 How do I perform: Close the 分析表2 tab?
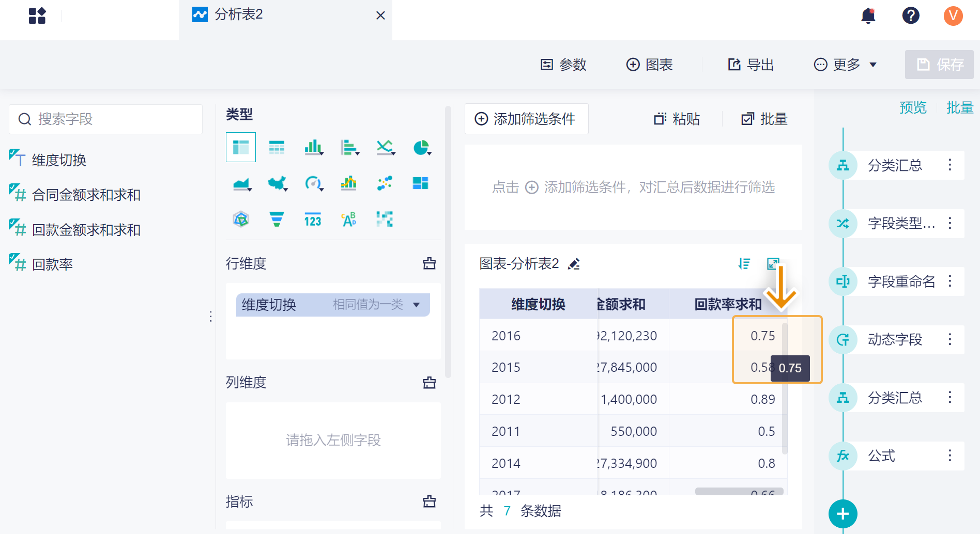pos(380,15)
